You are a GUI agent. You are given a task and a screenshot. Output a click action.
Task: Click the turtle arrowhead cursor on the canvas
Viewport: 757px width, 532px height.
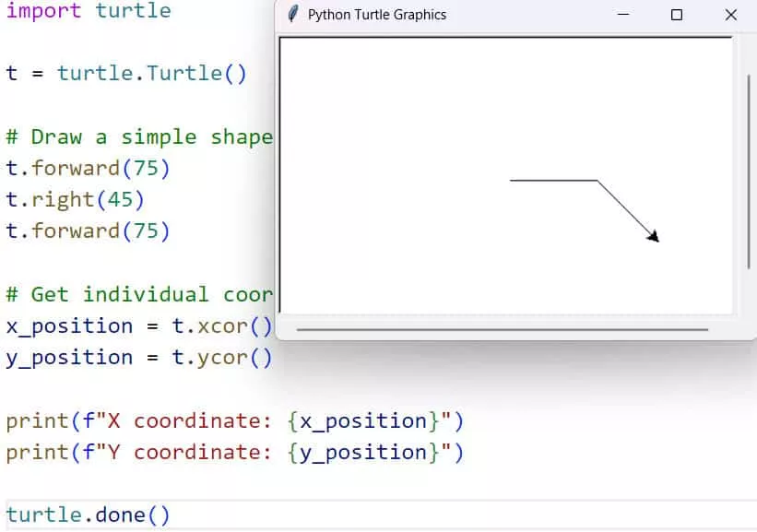pos(654,236)
